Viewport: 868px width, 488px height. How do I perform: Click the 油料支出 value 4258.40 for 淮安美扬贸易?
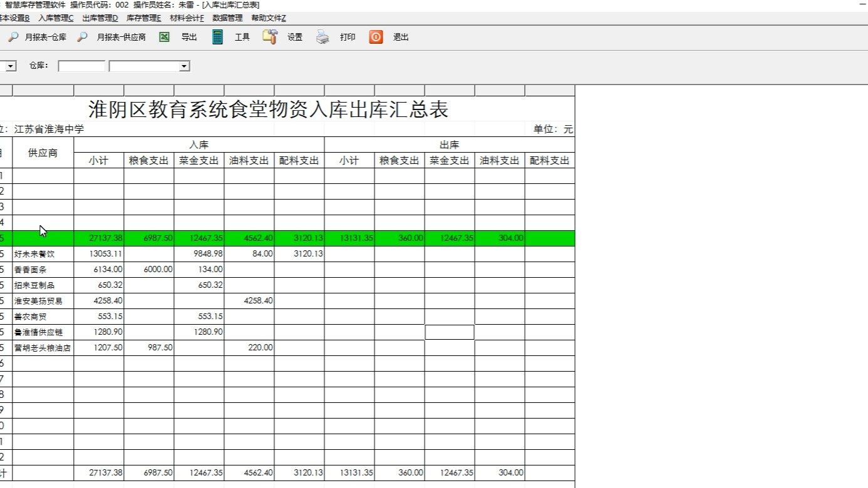click(259, 301)
